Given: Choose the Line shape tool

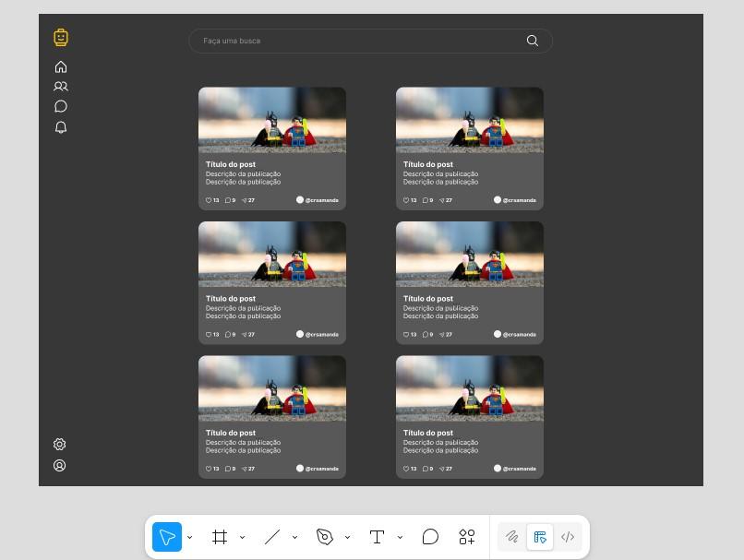Looking at the screenshot, I should click(x=272, y=537).
